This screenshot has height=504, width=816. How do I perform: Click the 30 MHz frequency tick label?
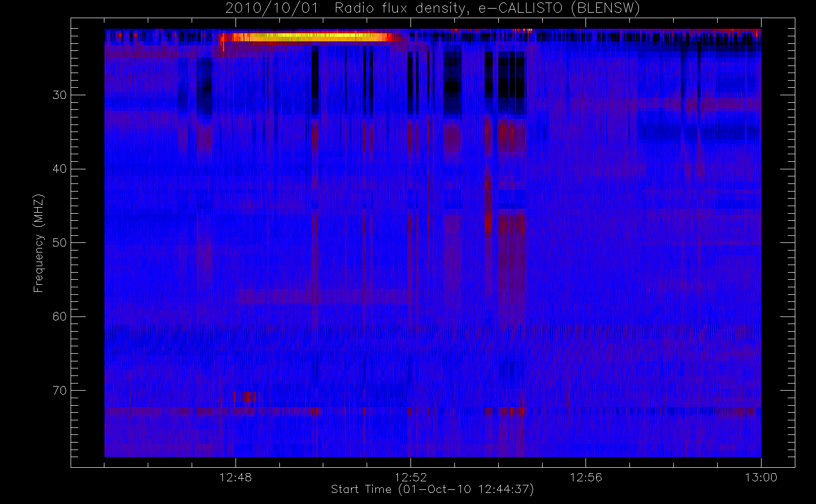tap(60, 95)
